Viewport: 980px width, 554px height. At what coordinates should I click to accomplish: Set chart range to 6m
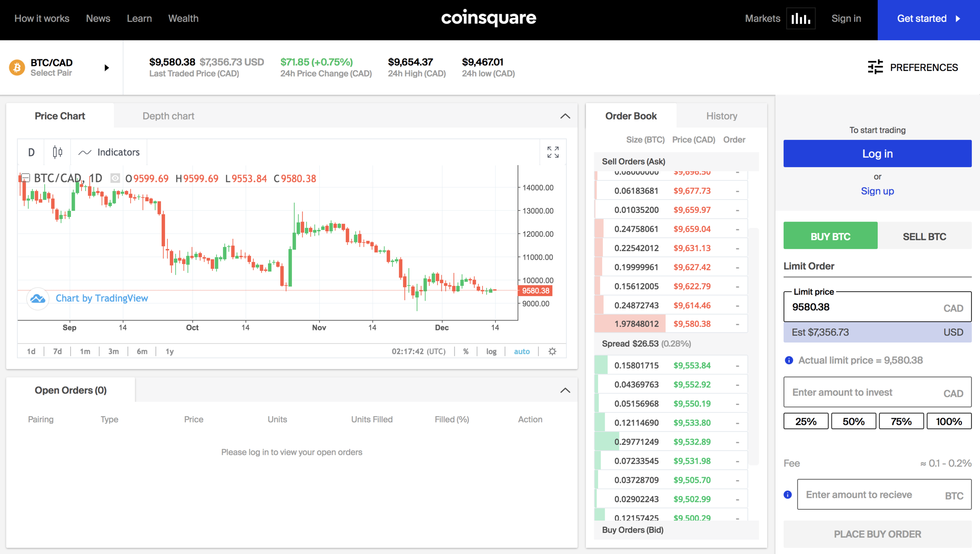click(142, 351)
